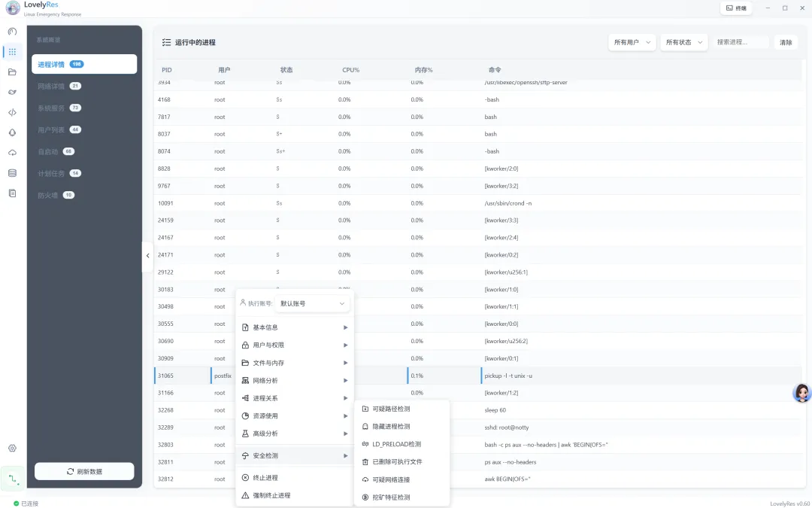Choose 终止进程 from the context menu

[x=295, y=477]
